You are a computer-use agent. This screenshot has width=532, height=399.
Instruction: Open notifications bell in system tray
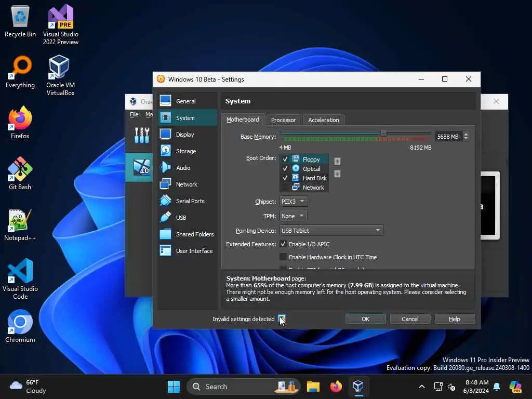click(497, 387)
